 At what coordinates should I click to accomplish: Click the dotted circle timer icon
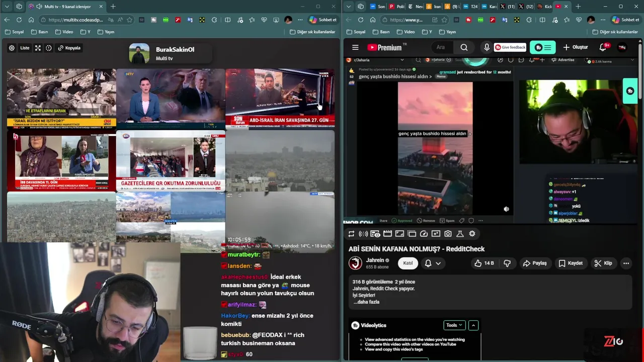pyautogui.click(x=49, y=48)
